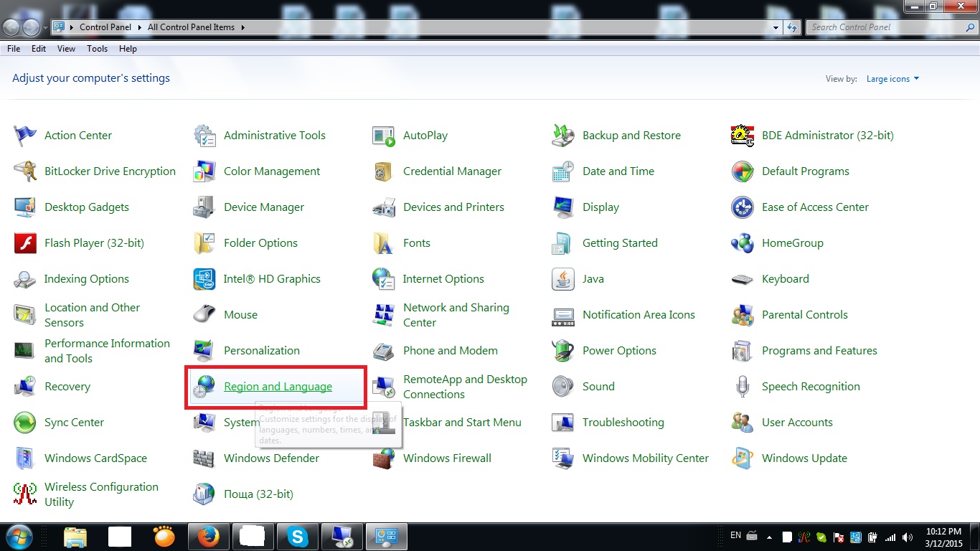
Task: Open the AutoPlay icon
Action: click(x=384, y=135)
